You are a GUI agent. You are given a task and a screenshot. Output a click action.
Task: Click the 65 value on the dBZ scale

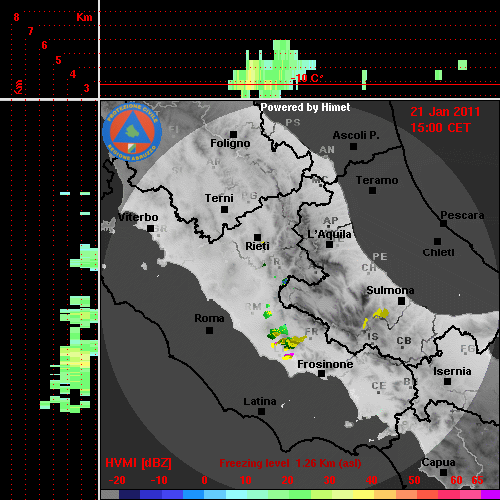[477, 480]
